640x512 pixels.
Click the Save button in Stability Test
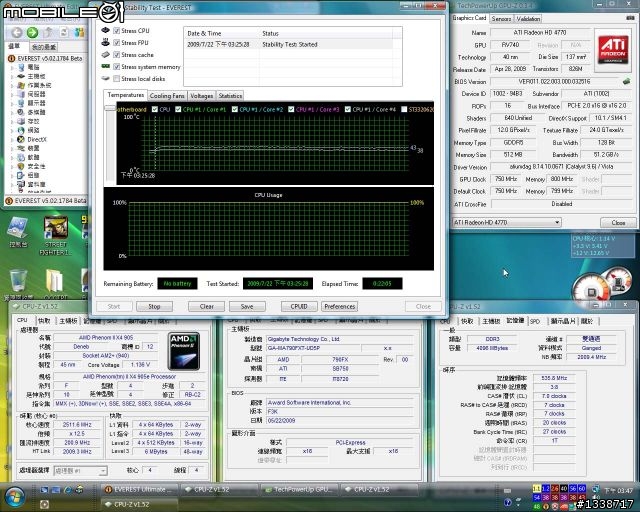click(247, 306)
